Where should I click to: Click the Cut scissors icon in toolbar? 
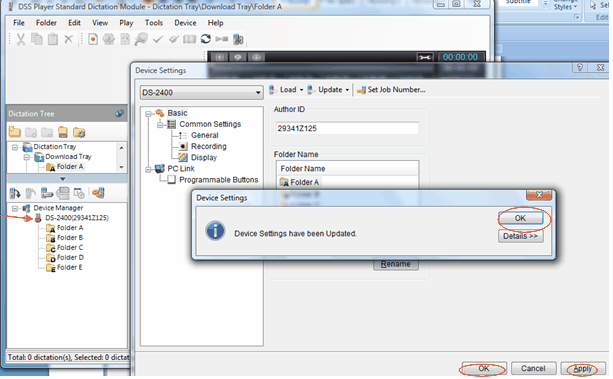(21, 39)
